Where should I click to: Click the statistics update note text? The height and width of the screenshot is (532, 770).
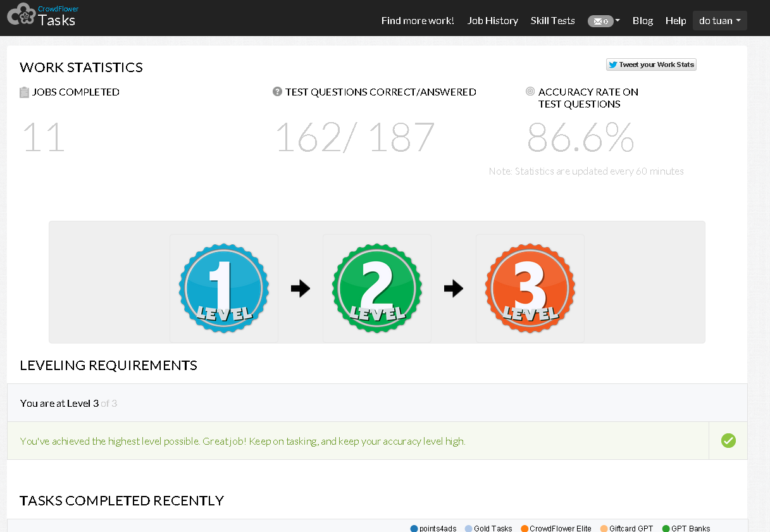click(x=586, y=171)
